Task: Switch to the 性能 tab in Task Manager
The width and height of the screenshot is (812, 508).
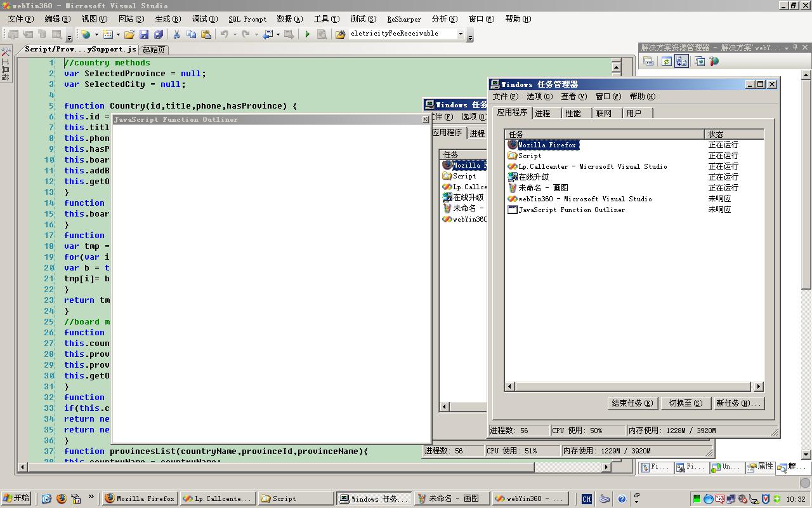Action: pos(573,113)
